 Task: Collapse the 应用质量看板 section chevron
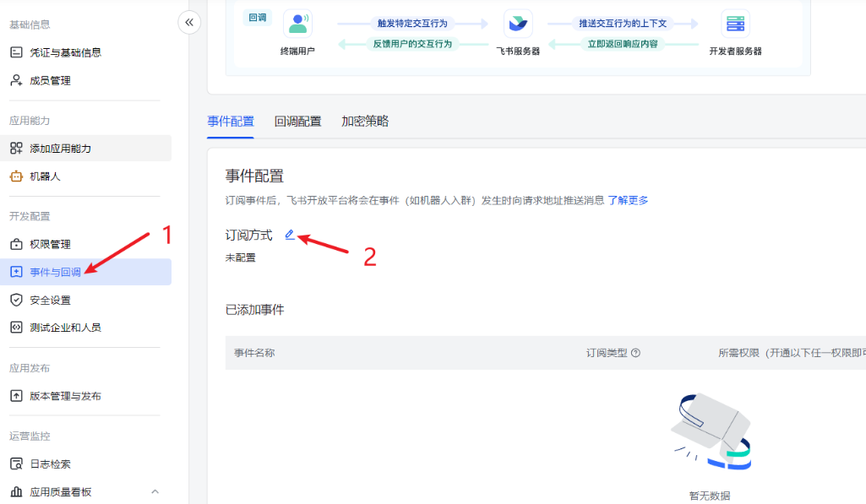(155, 491)
